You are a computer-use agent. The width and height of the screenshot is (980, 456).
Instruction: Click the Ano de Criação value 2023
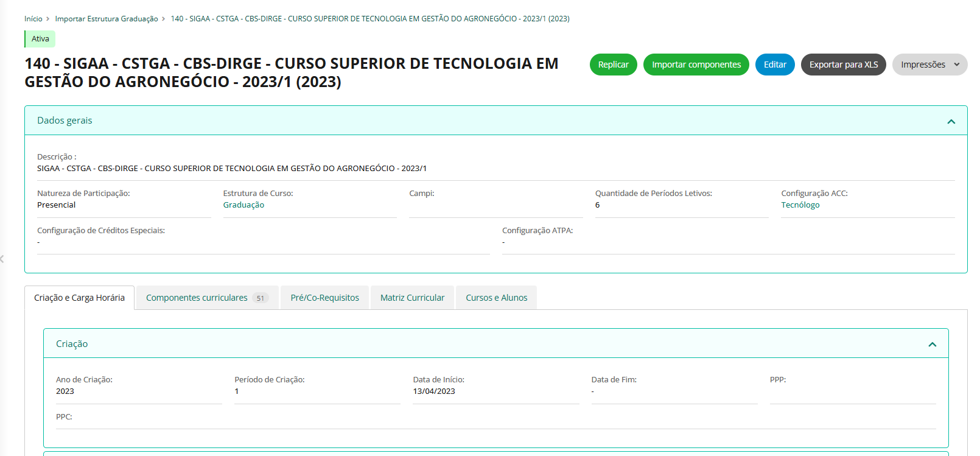tap(65, 391)
